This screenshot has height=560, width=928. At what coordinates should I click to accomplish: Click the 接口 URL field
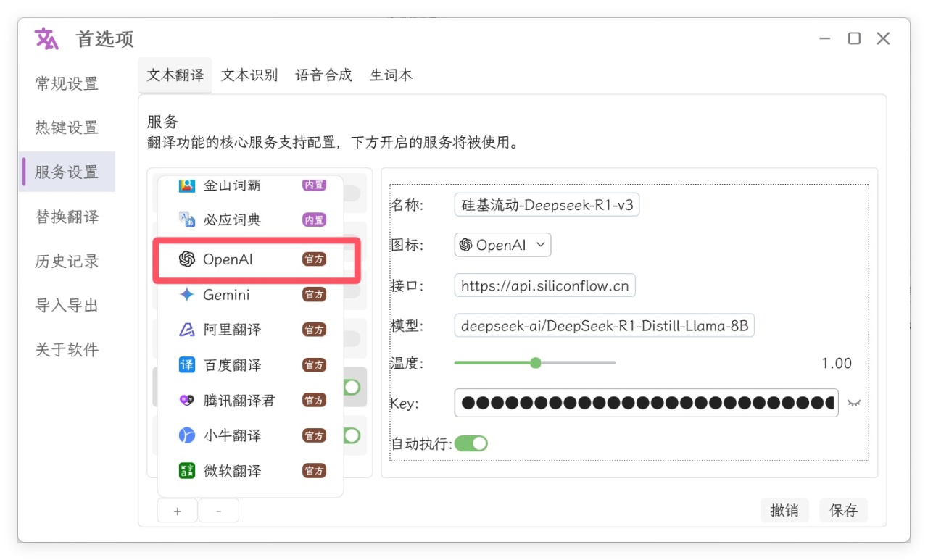[544, 285]
